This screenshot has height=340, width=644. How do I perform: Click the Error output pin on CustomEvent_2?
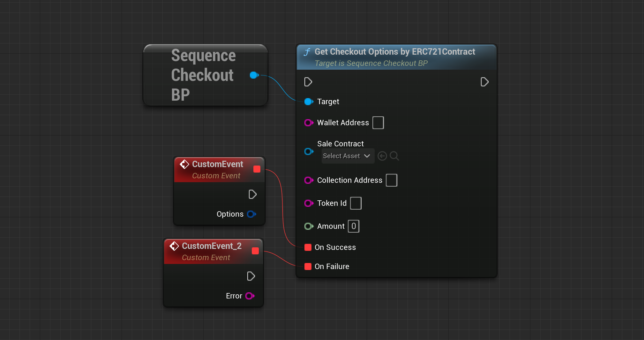[250, 296]
